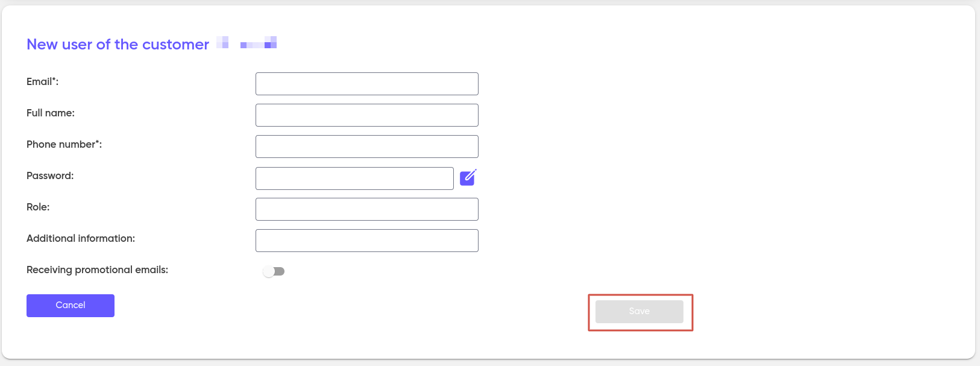Click into the Phone number field
This screenshot has height=366, width=980.
(x=367, y=147)
